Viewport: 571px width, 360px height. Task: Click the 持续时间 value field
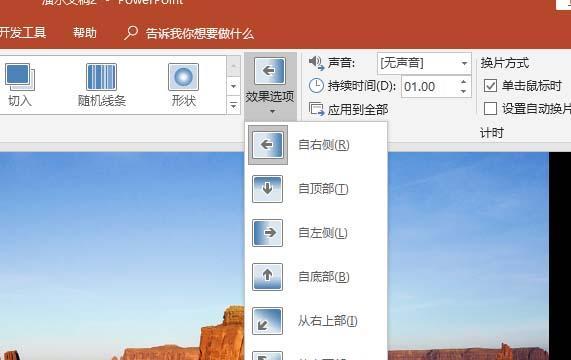[429, 87]
